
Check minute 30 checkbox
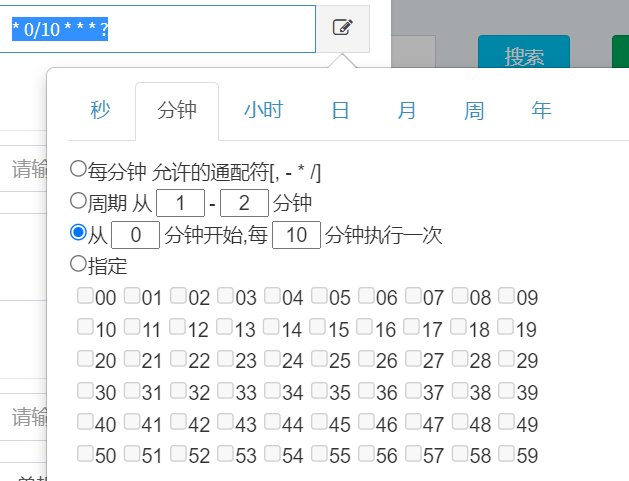coord(85,390)
